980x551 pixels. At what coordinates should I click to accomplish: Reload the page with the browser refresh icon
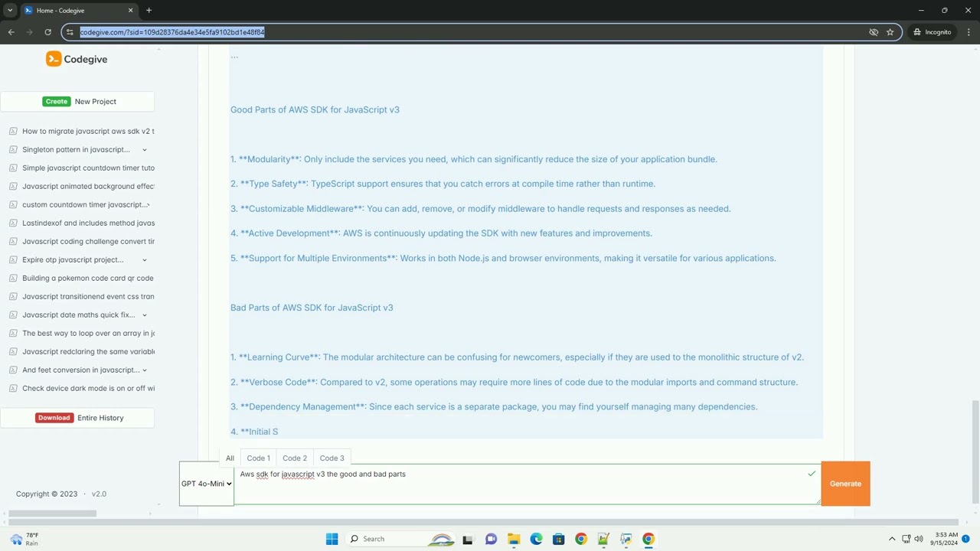click(x=47, y=32)
